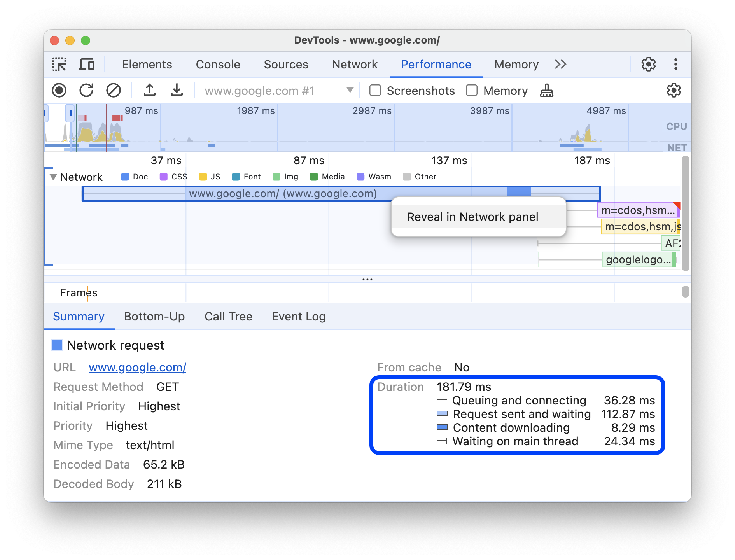The image size is (735, 560).
Task: Collapse the Network track section
Action: click(53, 177)
